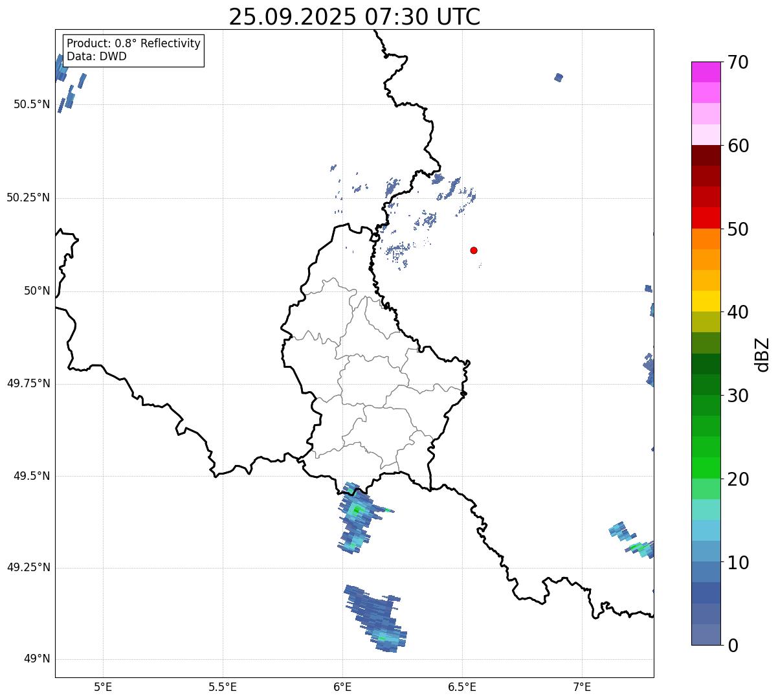The width and height of the screenshot is (778, 700).
Task: Click the "49°N" latitude label
Action: click(37, 659)
